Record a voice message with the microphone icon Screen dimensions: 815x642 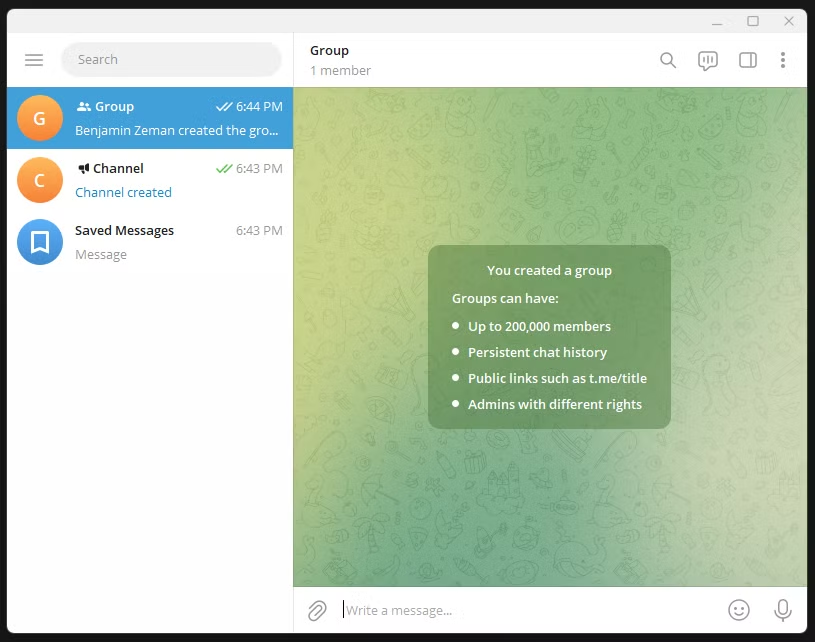[x=781, y=610]
